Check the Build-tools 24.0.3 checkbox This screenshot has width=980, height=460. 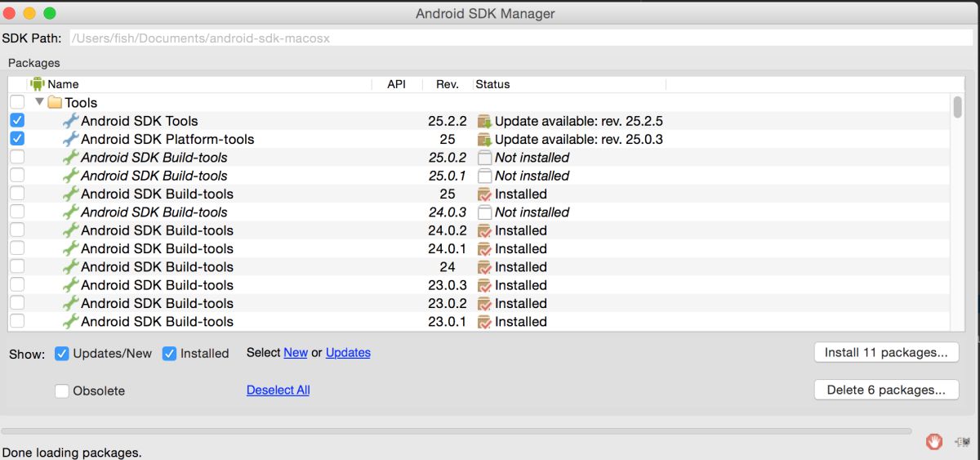tap(17, 212)
